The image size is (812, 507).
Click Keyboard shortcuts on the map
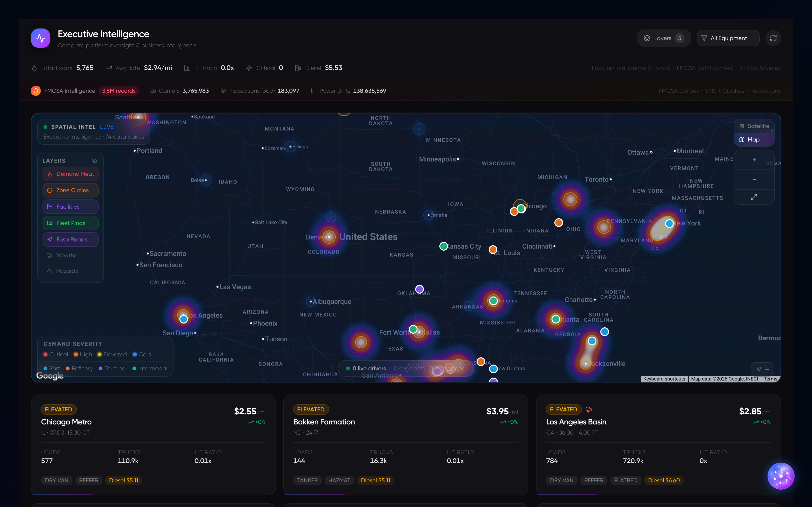664,379
